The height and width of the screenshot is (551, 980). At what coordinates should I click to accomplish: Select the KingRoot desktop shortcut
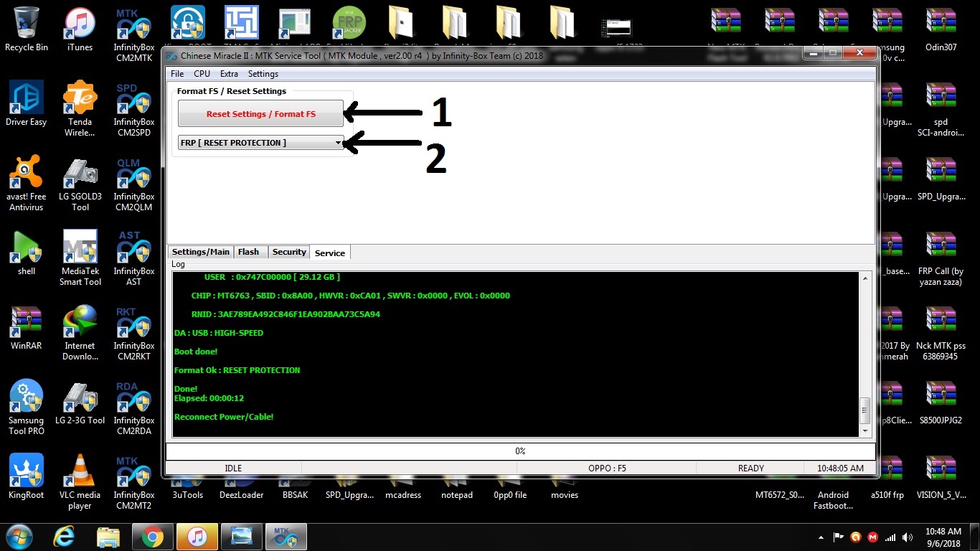click(27, 477)
